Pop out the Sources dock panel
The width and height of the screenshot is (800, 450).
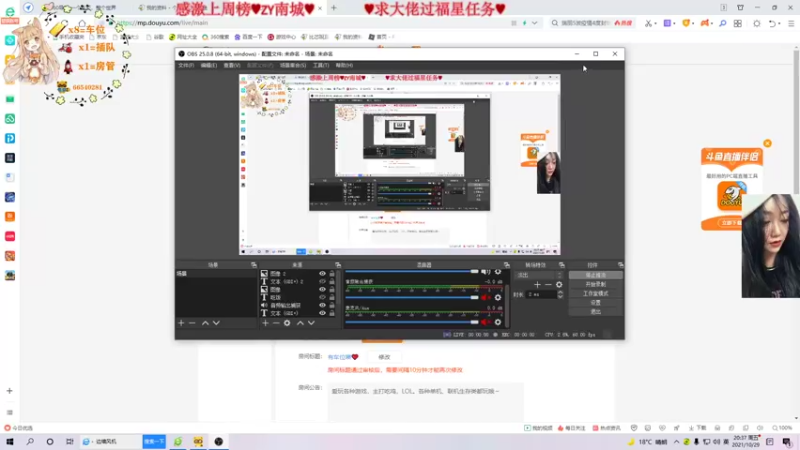338,265
